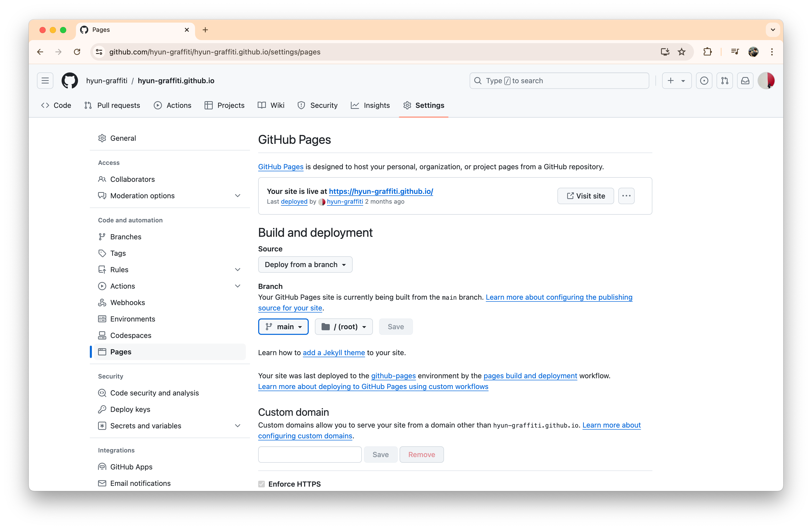Click the browser forward arrow

[58, 52]
